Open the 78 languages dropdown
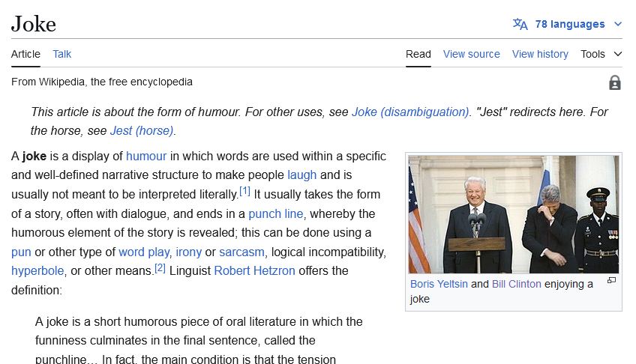This screenshot has height=364, width=636. click(x=570, y=24)
